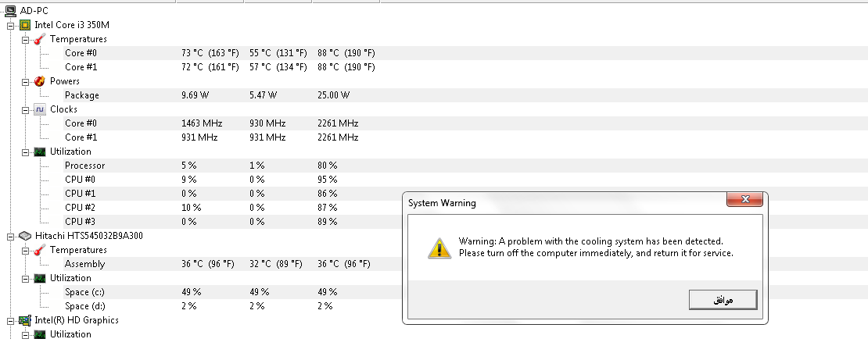Select the Intel Core i3 350M processor icon
This screenshot has height=353, width=868.
[x=25, y=25]
